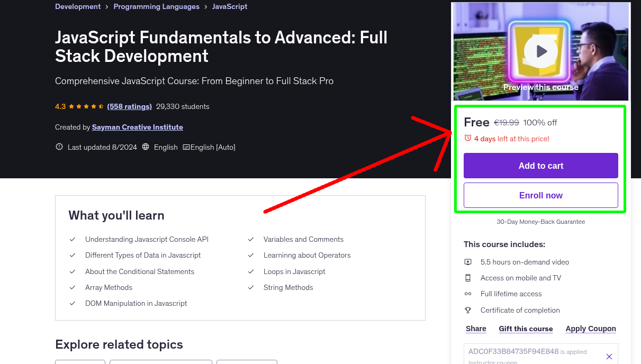Click the 5.5 hours on-demand video text
This screenshot has width=641, height=364.
click(x=525, y=262)
